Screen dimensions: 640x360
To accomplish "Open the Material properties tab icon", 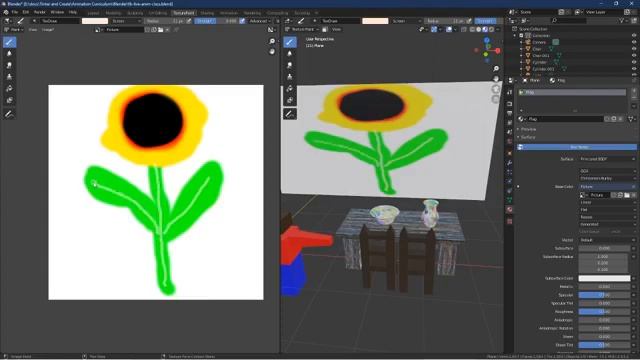I will pyautogui.click(x=509, y=209).
